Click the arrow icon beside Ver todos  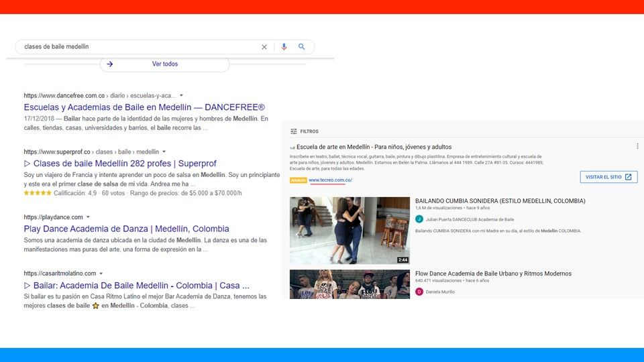coord(110,64)
